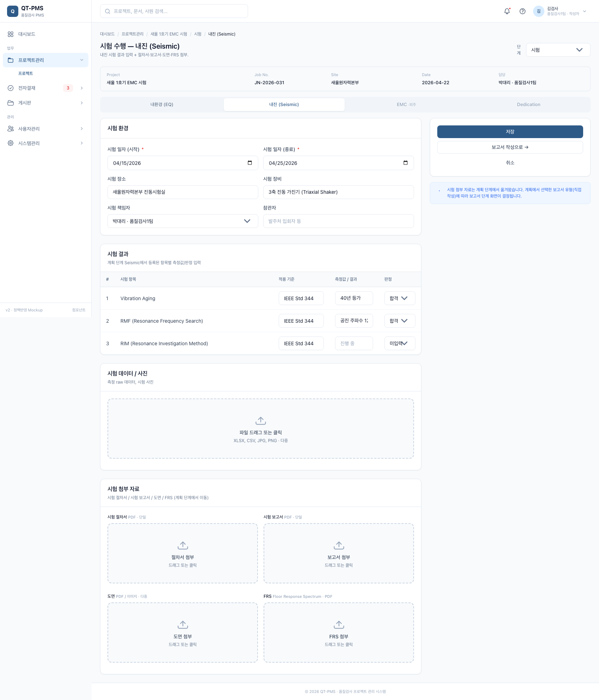This screenshot has width=599, height=700.
Task: Click the 시험 장소 input field
Action: point(183,192)
